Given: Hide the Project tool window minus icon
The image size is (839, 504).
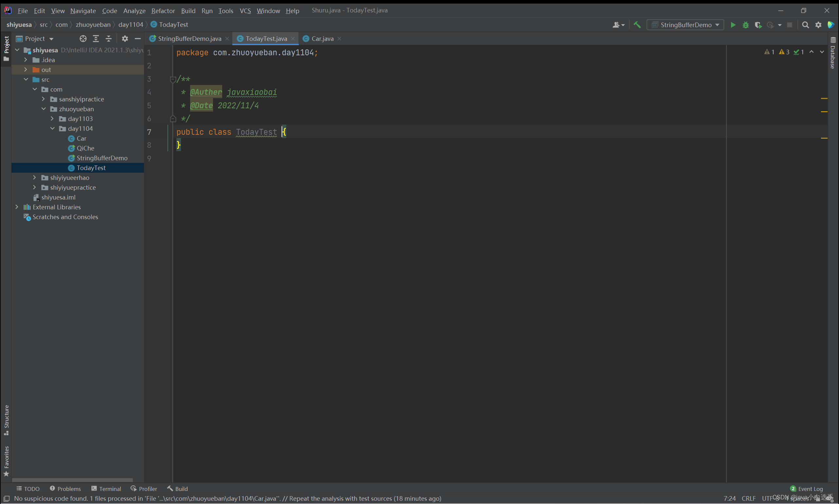Looking at the screenshot, I should click(138, 39).
